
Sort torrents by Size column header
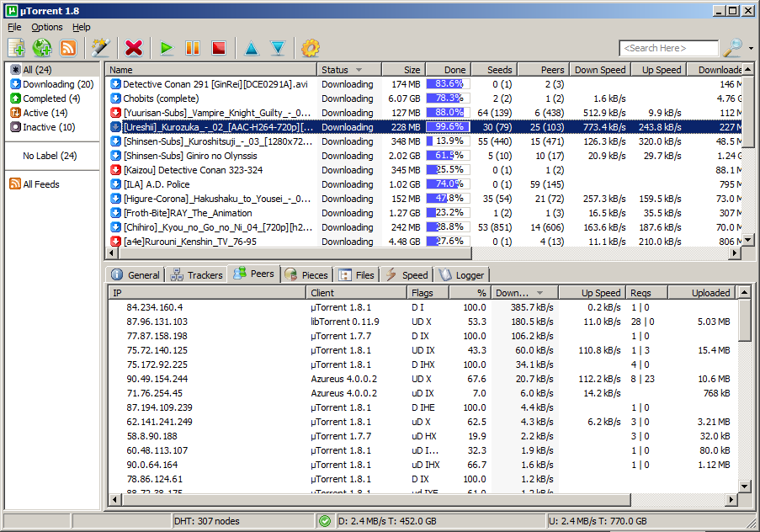(404, 70)
